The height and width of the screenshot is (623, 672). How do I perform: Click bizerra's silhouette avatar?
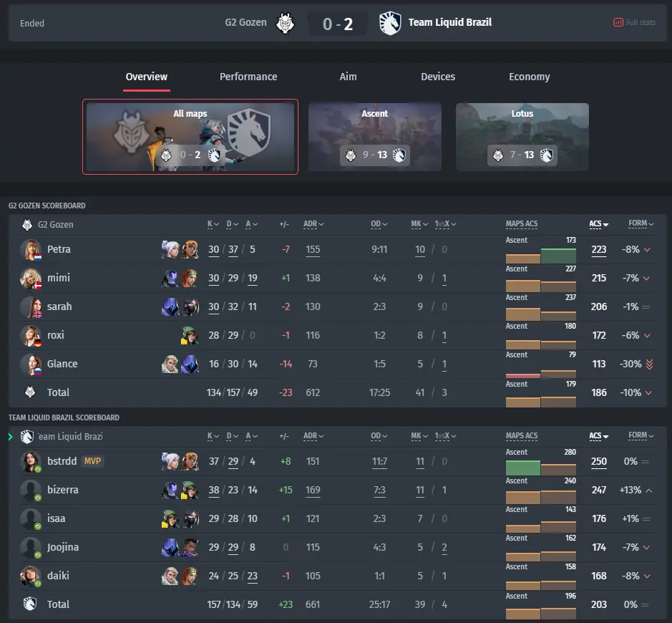tap(31, 490)
